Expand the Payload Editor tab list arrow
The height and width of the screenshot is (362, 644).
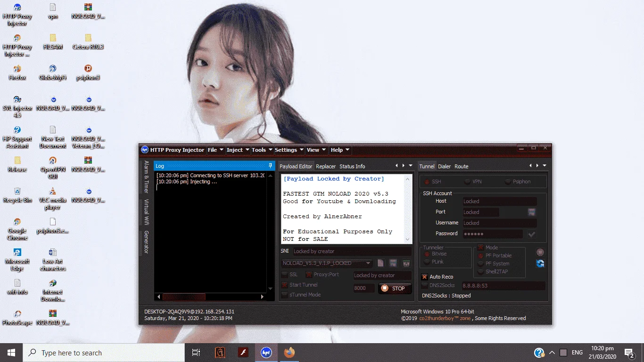tap(410, 165)
